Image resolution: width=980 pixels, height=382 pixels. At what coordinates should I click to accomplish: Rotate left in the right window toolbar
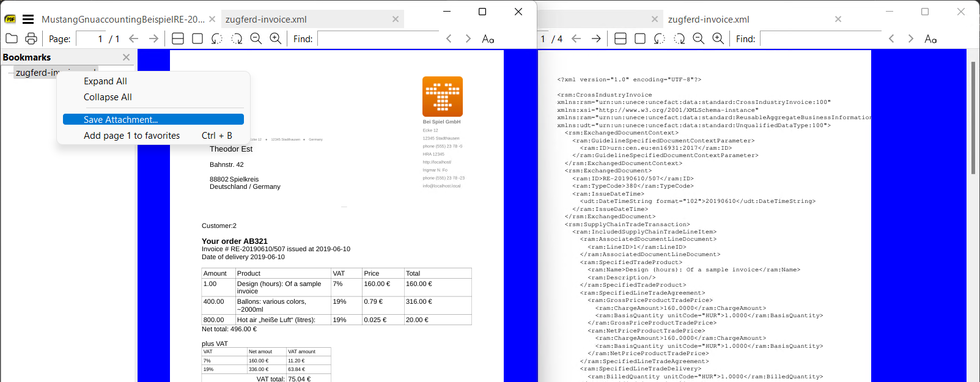(660, 39)
